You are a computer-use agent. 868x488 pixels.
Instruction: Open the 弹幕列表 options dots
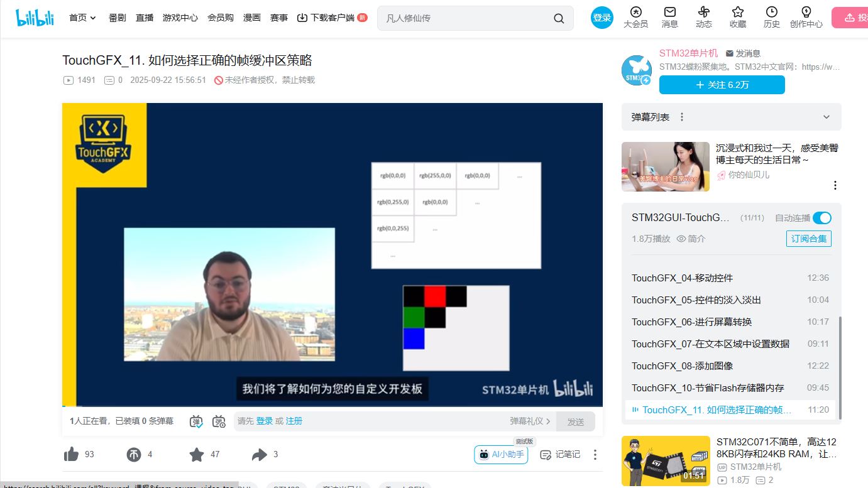click(x=682, y=117)
